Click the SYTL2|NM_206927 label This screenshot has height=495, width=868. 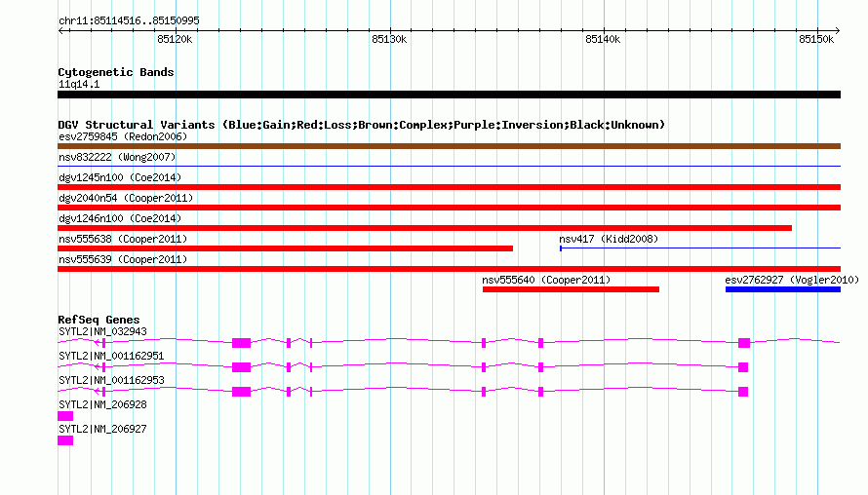[103, 429]
